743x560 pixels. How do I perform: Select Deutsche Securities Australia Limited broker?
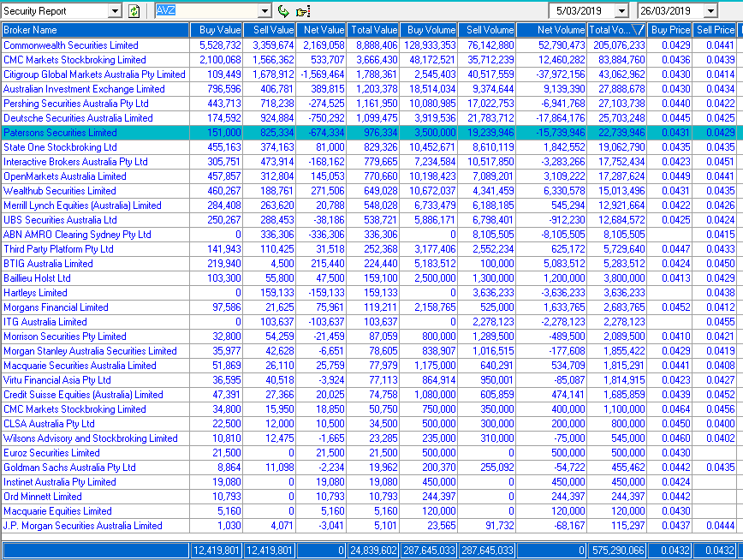78,118
